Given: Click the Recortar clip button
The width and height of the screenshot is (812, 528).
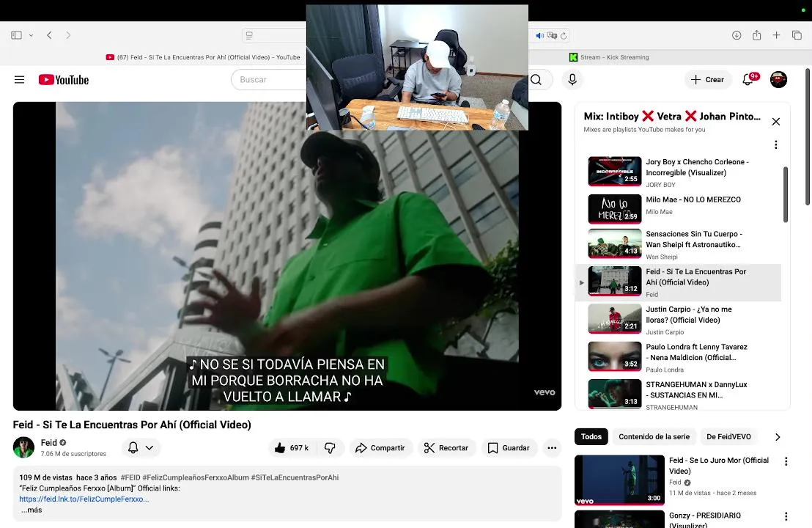Looking at the screenshot, I should (446, 447).
